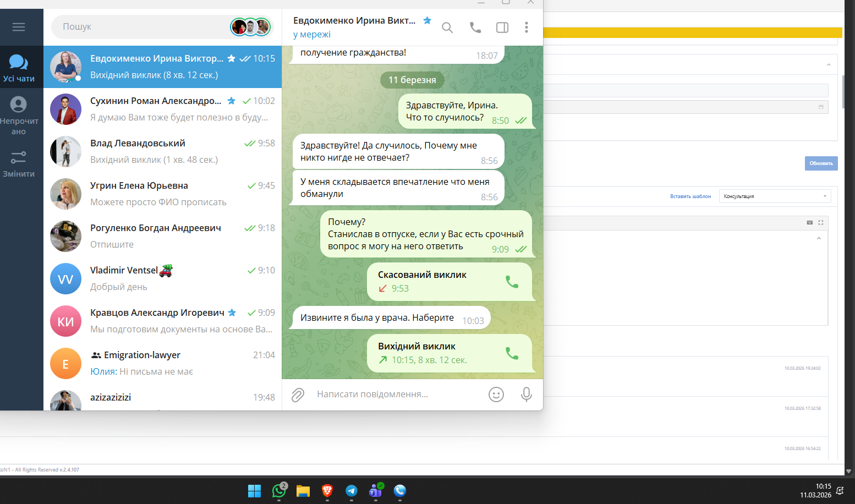Open the taskbar clock and calendar
The width and height of the screenshot is (855, 504).
click(x=815, y=491)
